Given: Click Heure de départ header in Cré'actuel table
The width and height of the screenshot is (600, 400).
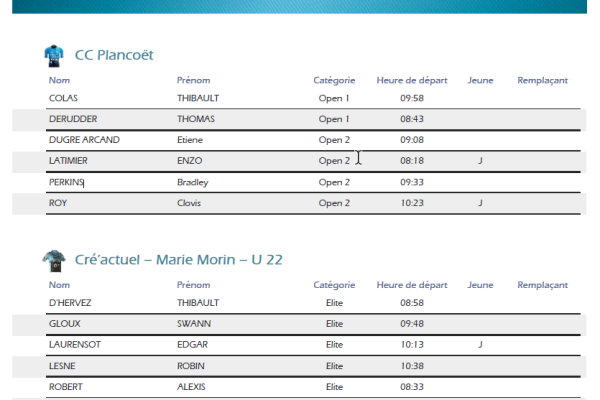Looking at the screenshot, I should 412,286.
